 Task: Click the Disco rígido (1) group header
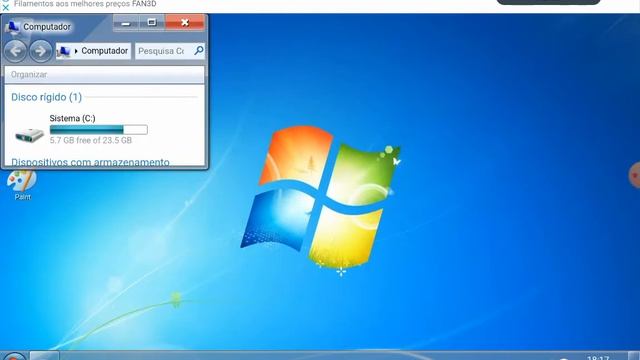coord(47,97)
